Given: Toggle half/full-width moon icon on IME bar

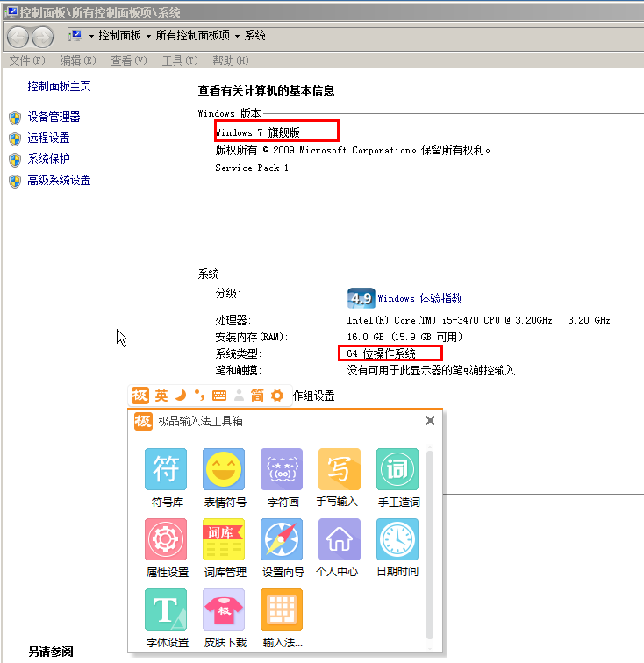Looking at the screenshot, I should pos(181,396).
